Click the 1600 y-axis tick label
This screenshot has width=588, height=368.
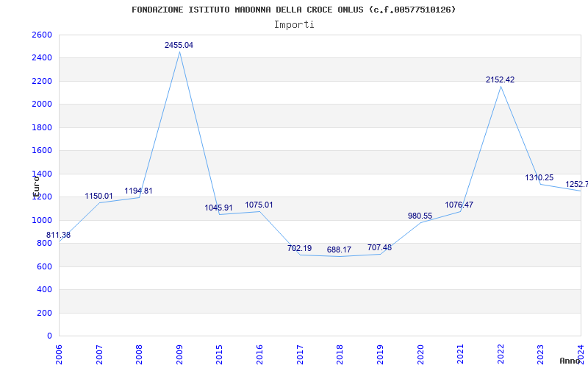tap(42, 151)
